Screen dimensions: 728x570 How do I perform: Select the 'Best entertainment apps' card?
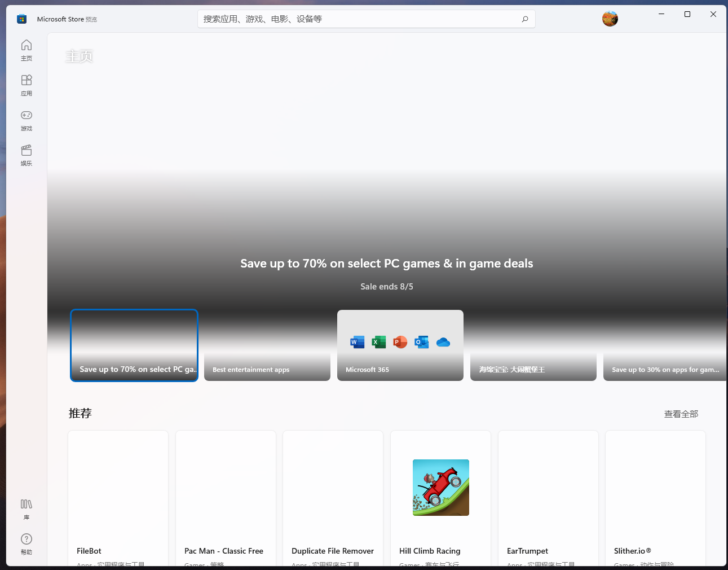click(267, 345)
